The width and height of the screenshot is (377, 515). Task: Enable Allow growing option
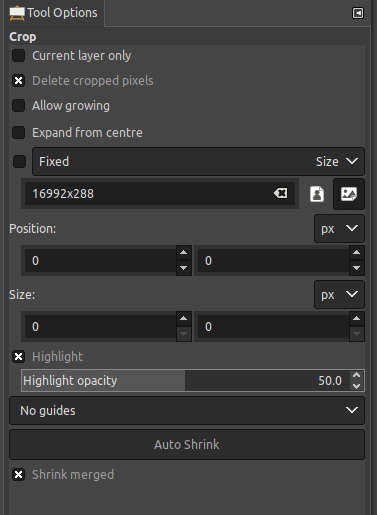click(19, 106)
